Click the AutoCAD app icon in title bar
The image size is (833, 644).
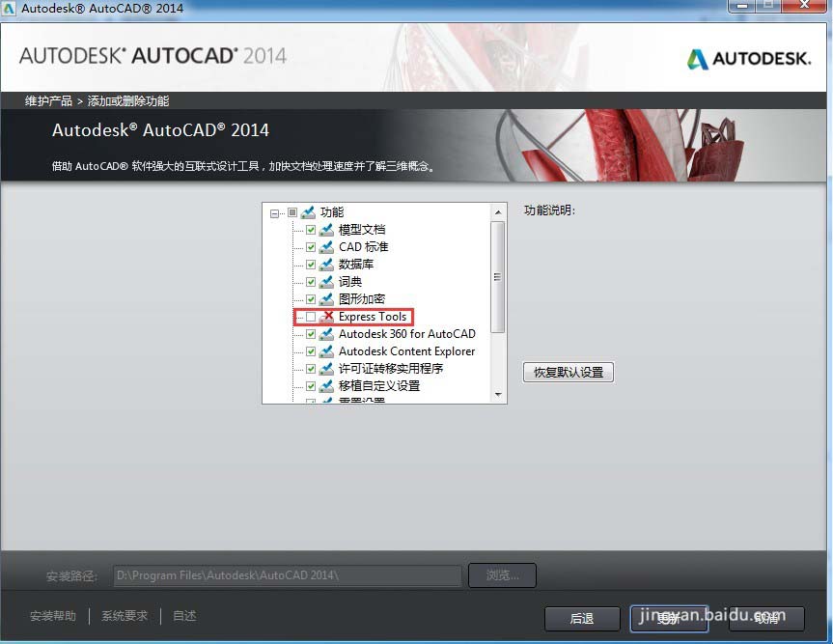pos(9,9)
